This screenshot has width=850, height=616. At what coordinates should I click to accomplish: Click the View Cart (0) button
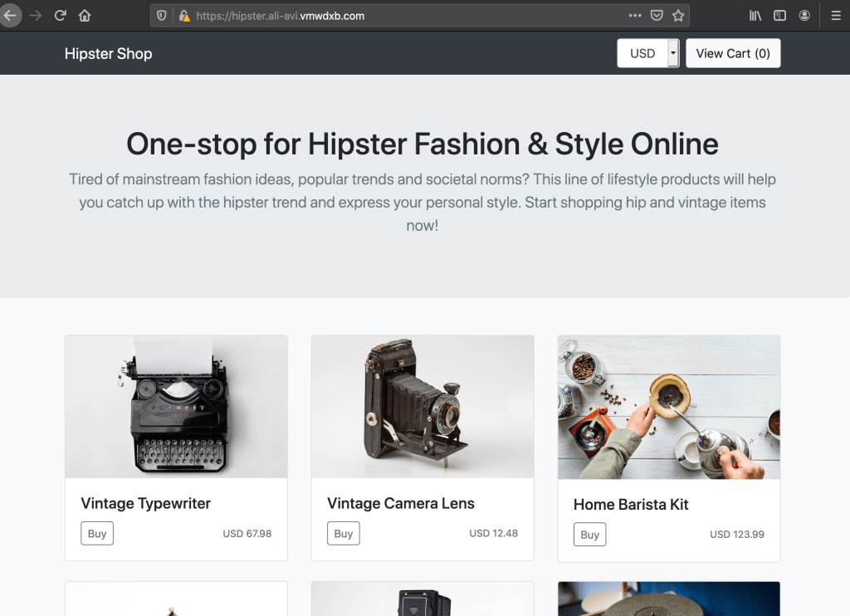[x=732, y=53]
